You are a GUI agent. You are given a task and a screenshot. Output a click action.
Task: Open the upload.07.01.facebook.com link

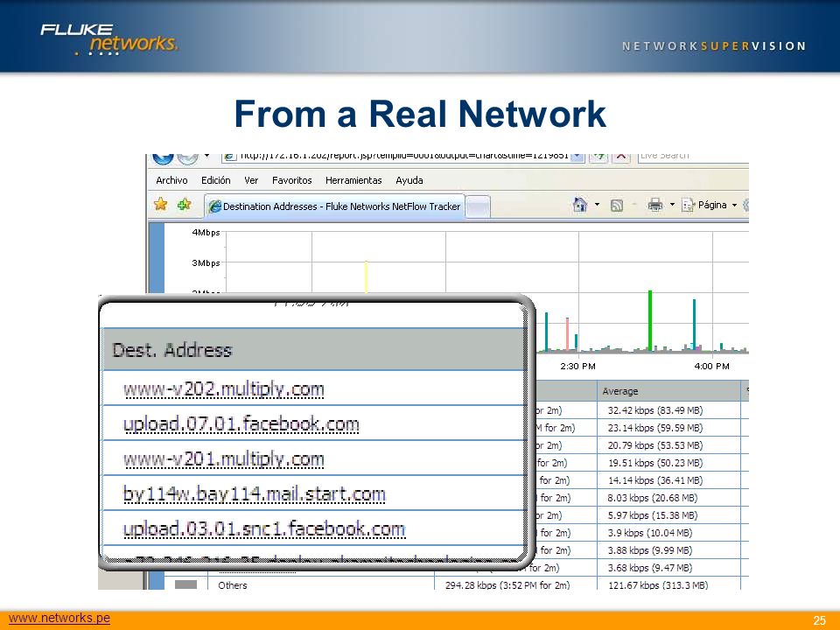pyautogui.click(x=241, y=423)
